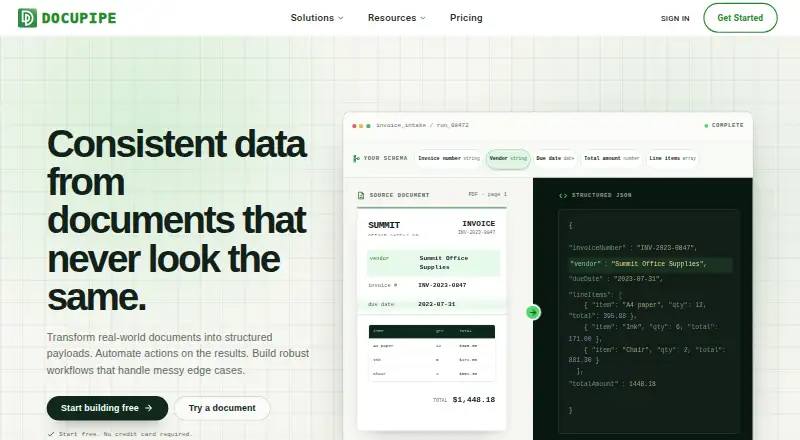800x440 pixels.
Task: Open the Pricing page
Action: point(466,18)
